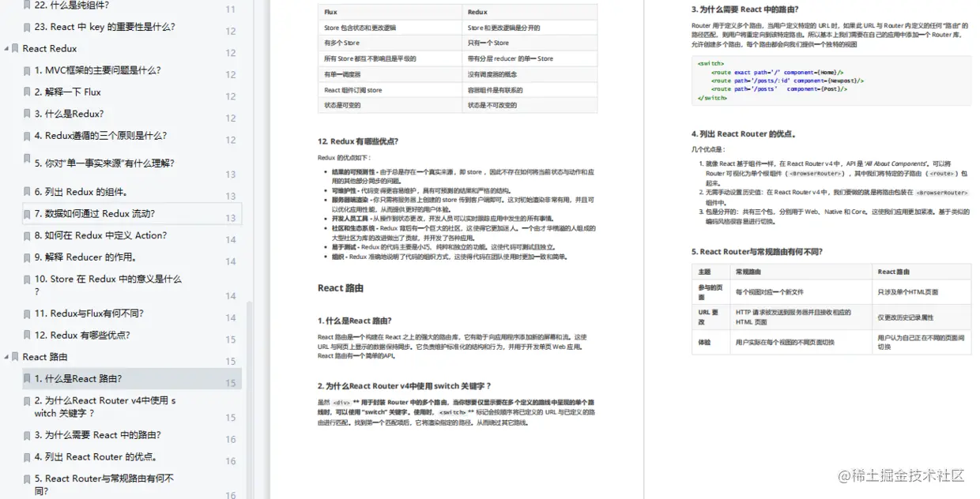980x499 pixels.
Task: Click bookmark icon of React 路由 section
Action: (16, 357)
